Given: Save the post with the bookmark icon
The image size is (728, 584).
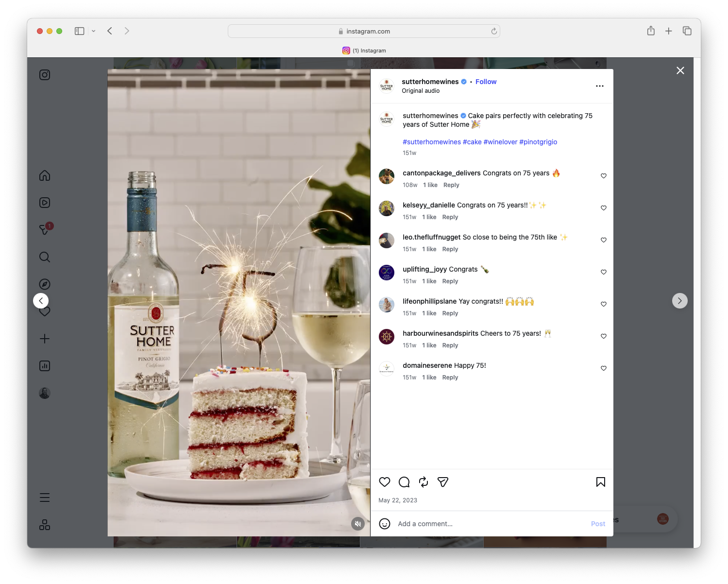Looking at the screenshot, I should 600,482.
